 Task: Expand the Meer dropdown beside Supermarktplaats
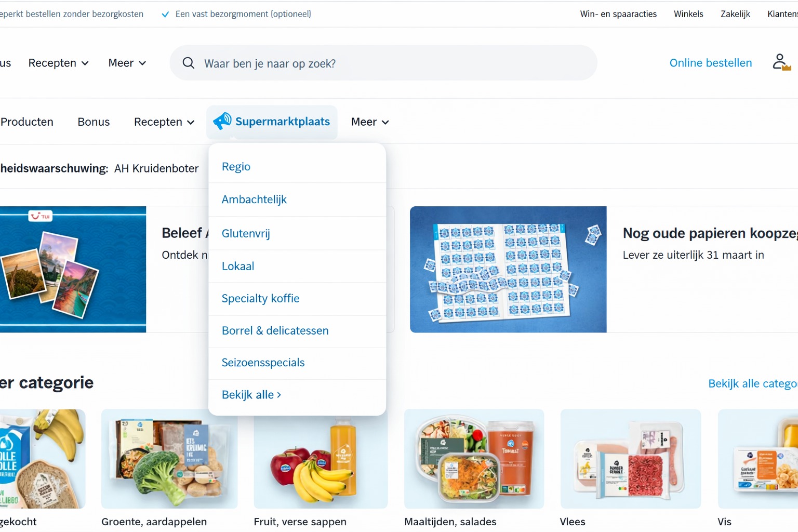(370, 122)
